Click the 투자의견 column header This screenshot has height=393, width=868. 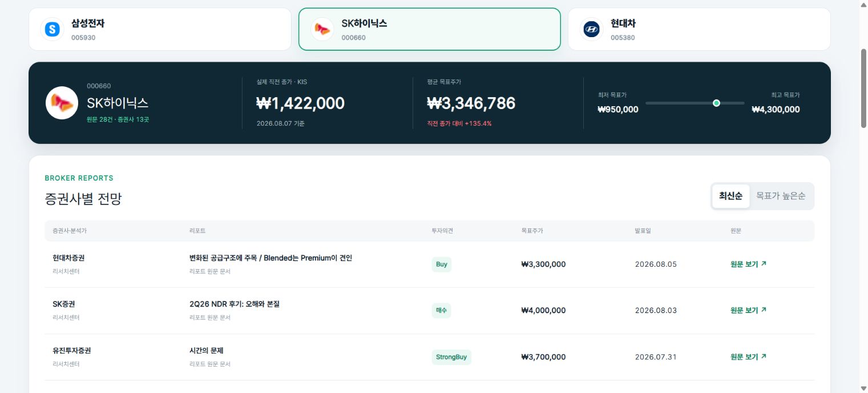(442, 231)
